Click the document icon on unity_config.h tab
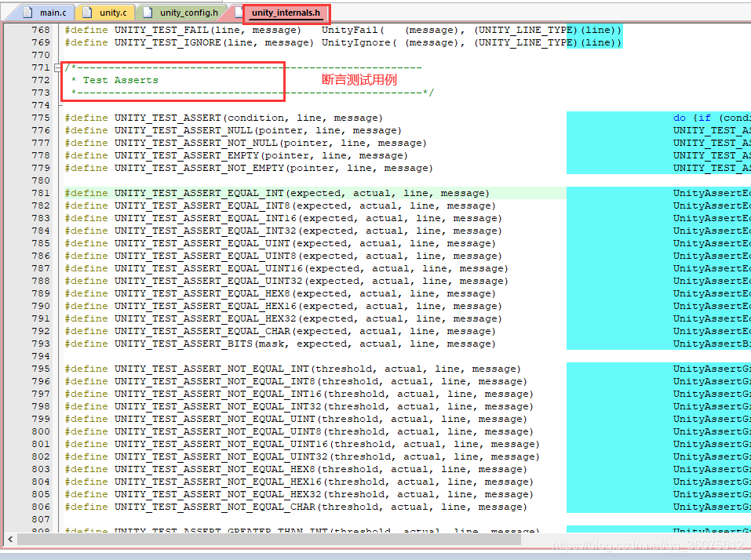 (147, 13)
